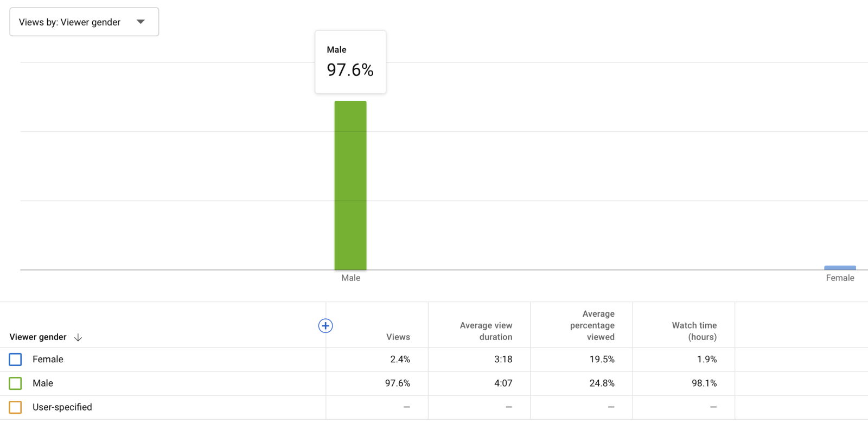Click the small blue Female bar
This screenshot has height=423, width=868.
click(840, 267)
